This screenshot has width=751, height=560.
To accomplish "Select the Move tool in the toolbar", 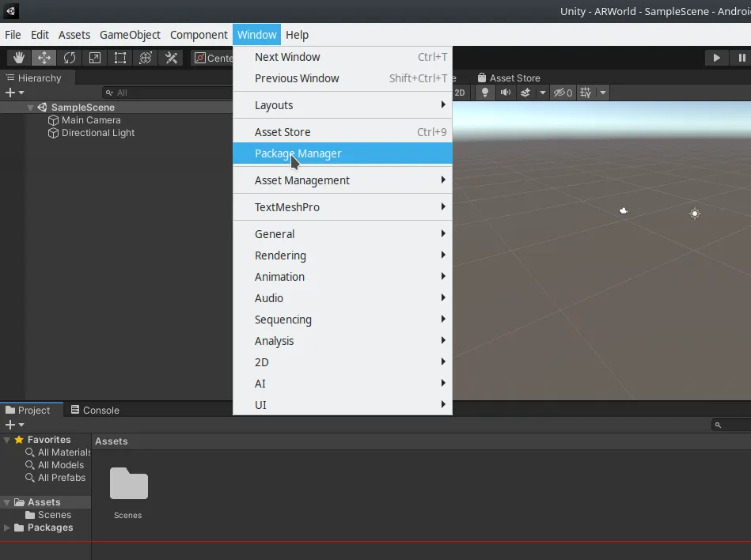I will pos(44,58).
